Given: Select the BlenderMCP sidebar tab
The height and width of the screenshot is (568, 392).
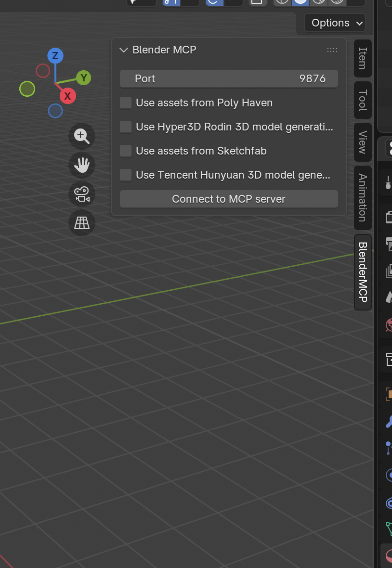Looking at the screenshot, I should [x=363, y=272].
